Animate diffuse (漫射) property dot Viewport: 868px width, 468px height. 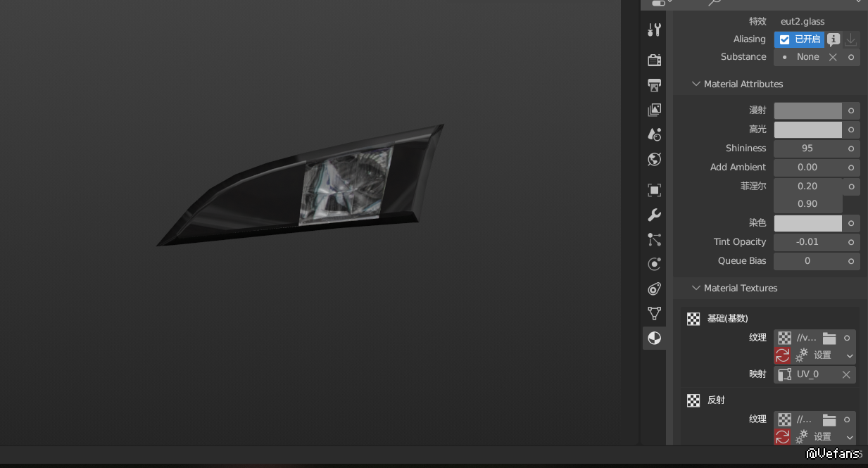(851, 110)
